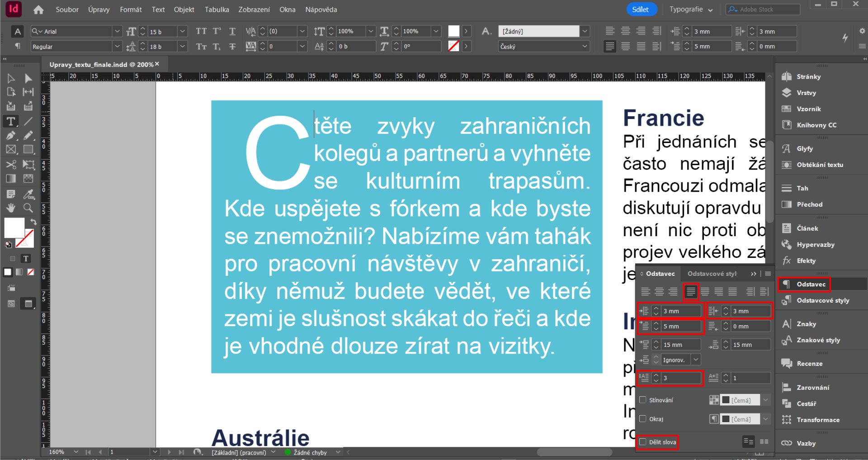Select the Note tool

click(x=11, y=194)
